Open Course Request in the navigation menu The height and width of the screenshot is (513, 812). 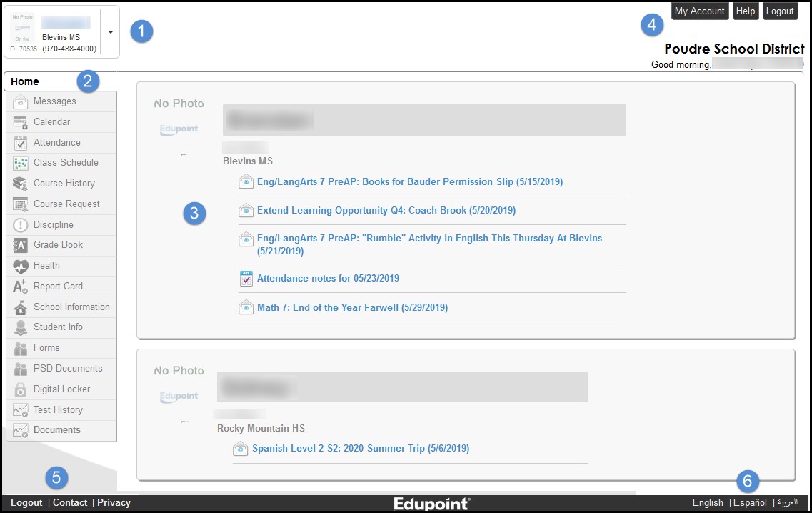click(61, 204)
